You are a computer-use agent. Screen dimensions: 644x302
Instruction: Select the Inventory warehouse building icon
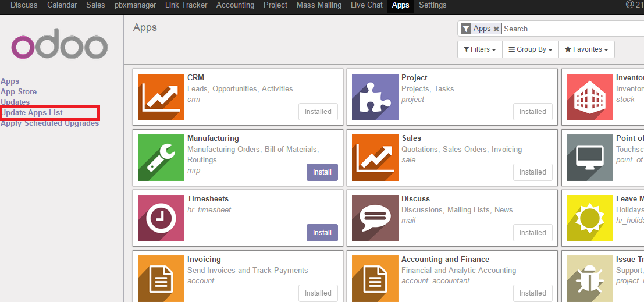point(590,97)
